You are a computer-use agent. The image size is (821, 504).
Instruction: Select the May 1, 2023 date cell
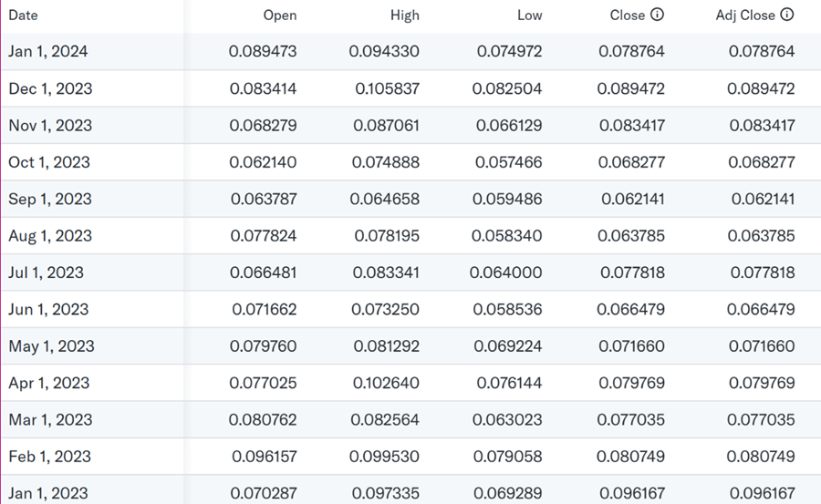point(51,346)
